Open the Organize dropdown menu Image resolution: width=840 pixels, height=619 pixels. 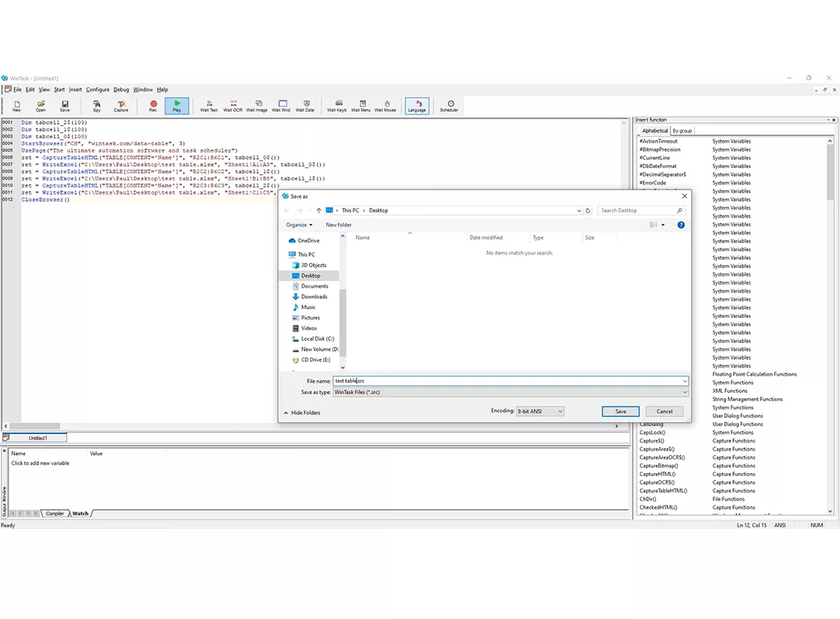tap(299, 225)
